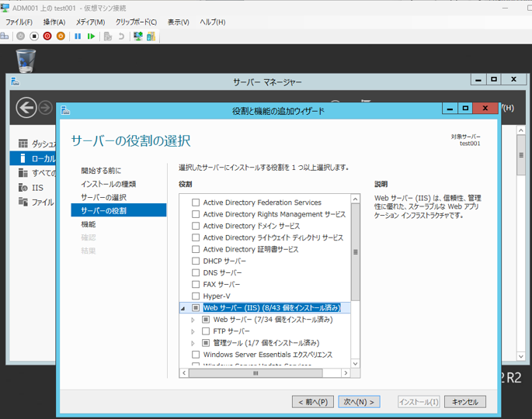Open the クリップボード(C) menu
Screen dimensions: 532x419
pos(136,22)
